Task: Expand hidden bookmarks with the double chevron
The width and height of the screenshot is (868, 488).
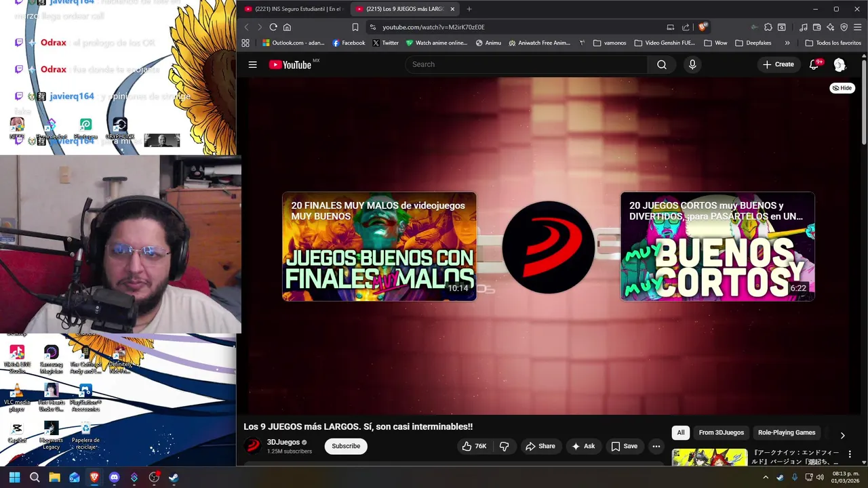Action: click(787, 43)
